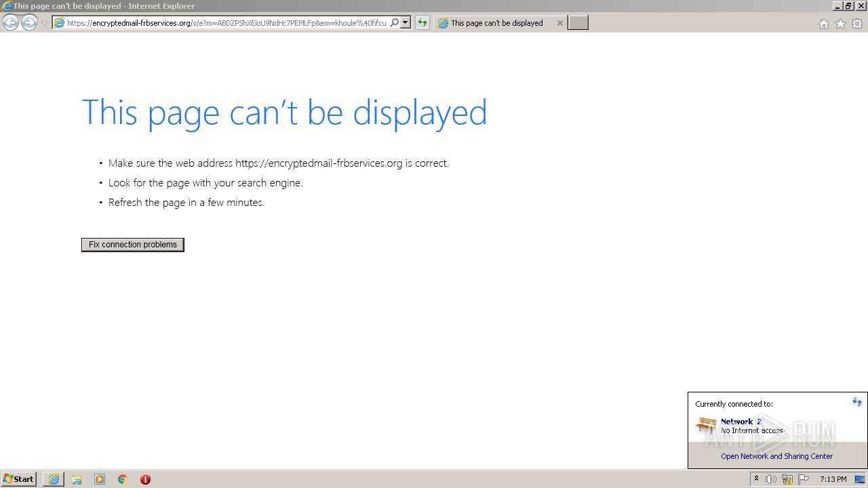Open Network and Sharing Center link

776,456
